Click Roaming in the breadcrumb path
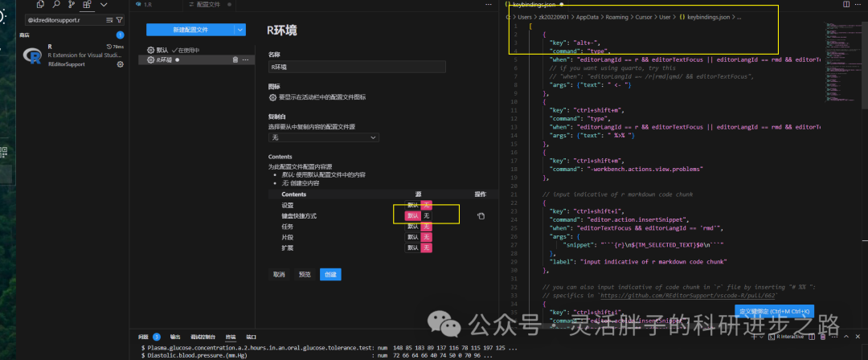Image resolution: width=868 pixels, height=360 pixels. [616, 17]
